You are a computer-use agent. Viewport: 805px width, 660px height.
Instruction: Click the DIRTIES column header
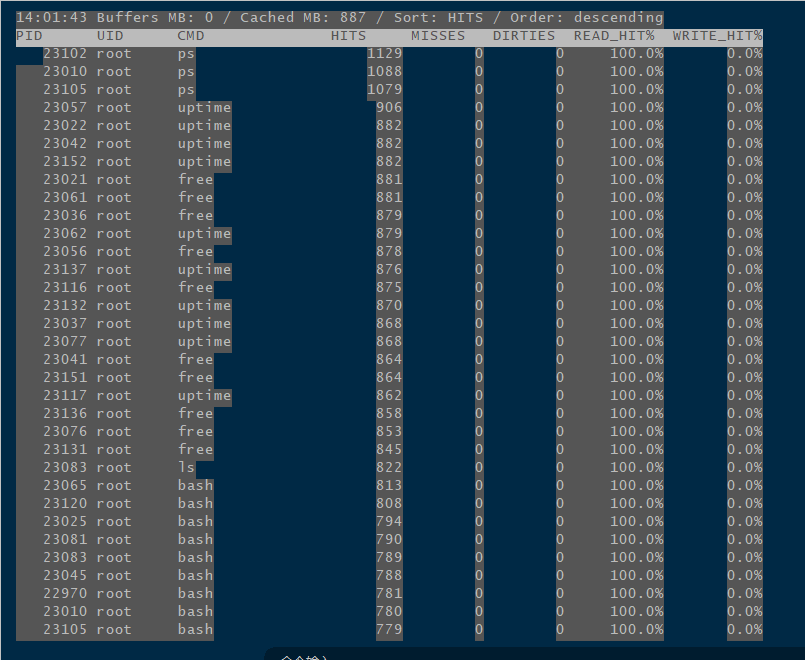coord(524,36)
